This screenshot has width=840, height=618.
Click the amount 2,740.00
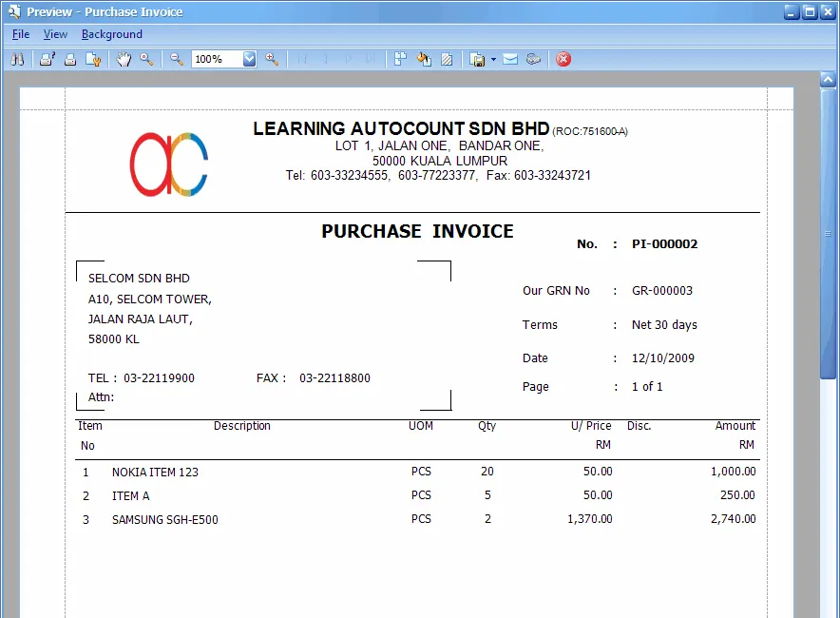(x=734, y=519)
